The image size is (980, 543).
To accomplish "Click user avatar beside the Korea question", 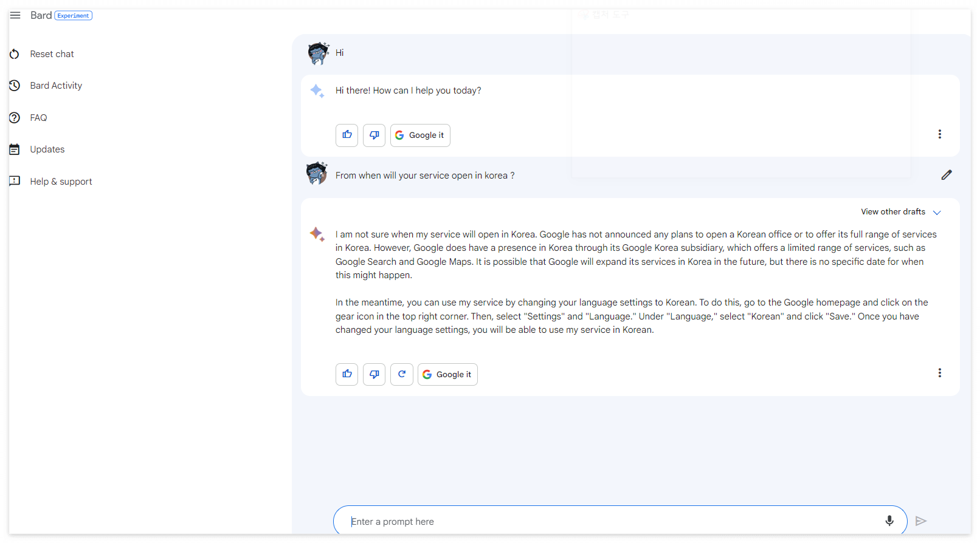I will 317,174.
